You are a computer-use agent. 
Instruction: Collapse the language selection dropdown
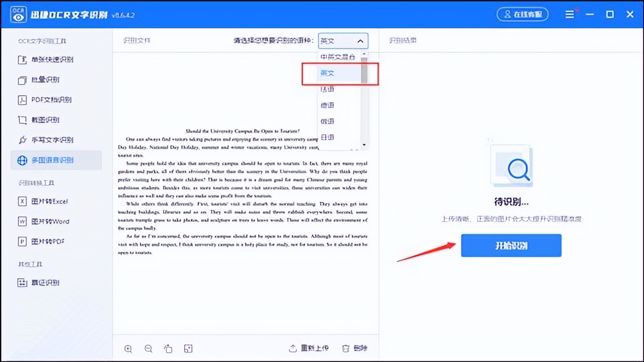point(360,41)
